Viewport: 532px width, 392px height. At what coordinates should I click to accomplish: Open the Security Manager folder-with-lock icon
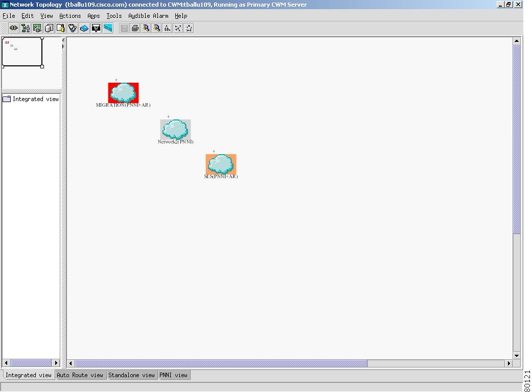click(61, 28)
